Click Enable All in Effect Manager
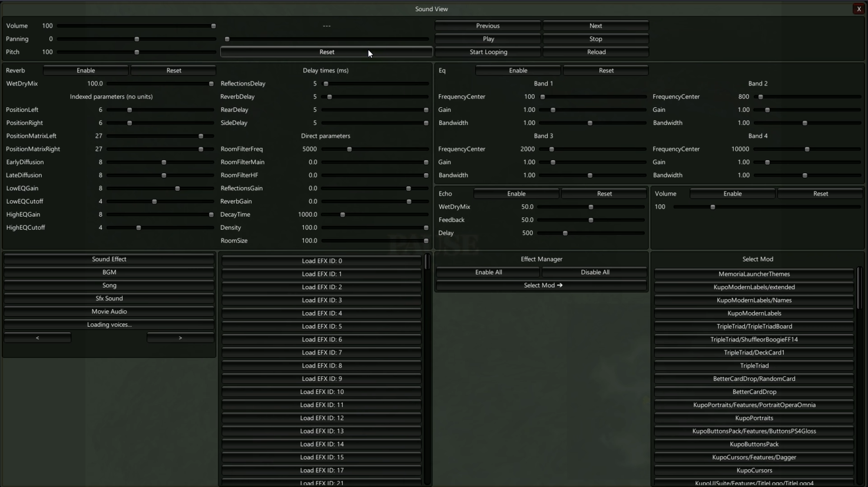Viewport: 868px width, 487px height. 488,272
